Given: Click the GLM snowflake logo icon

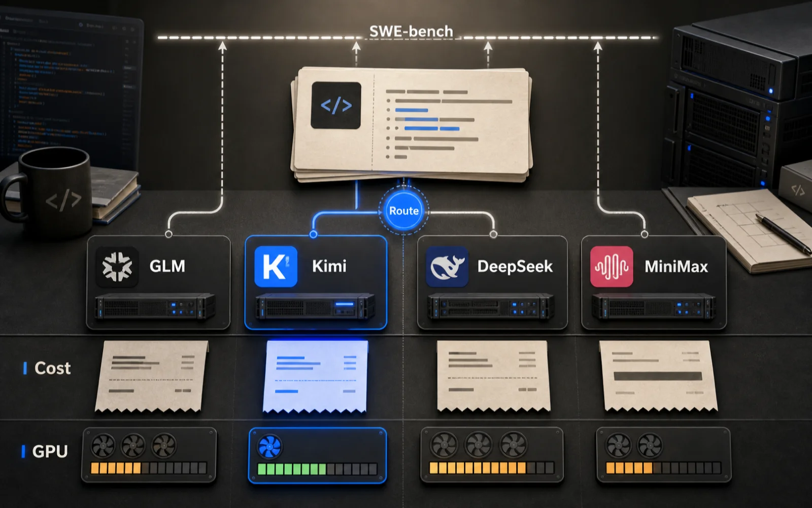Looking at the screenshot, I should [117, 267].
